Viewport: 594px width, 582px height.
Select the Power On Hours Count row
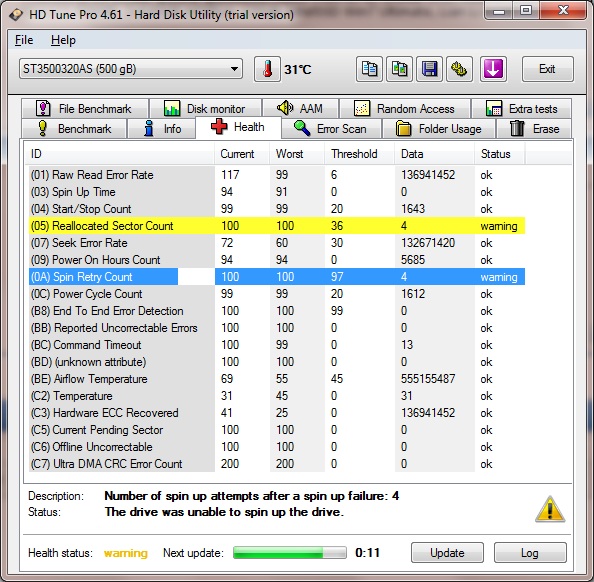coord(277,260)
